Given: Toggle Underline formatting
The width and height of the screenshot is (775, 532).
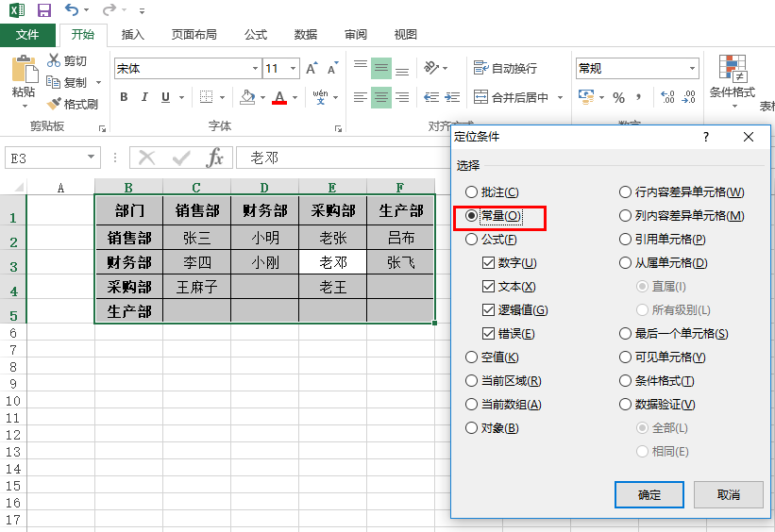Looking at the screenshot, I should tap(165, 97).
